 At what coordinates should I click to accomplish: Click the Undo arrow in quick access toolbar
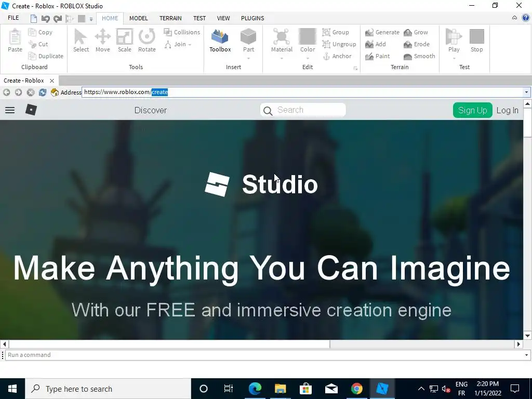click(x=45, y=18)
